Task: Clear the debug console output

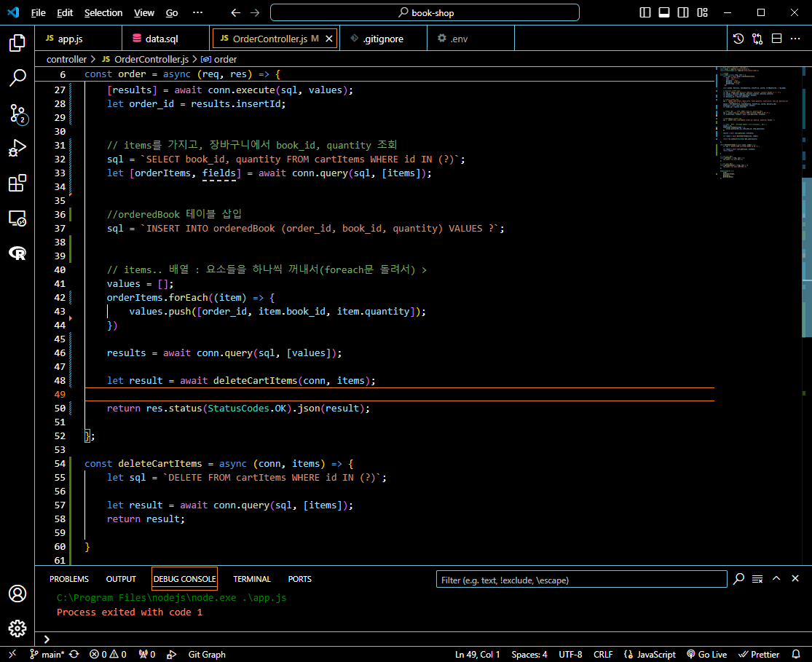Action: click(757, 578)
